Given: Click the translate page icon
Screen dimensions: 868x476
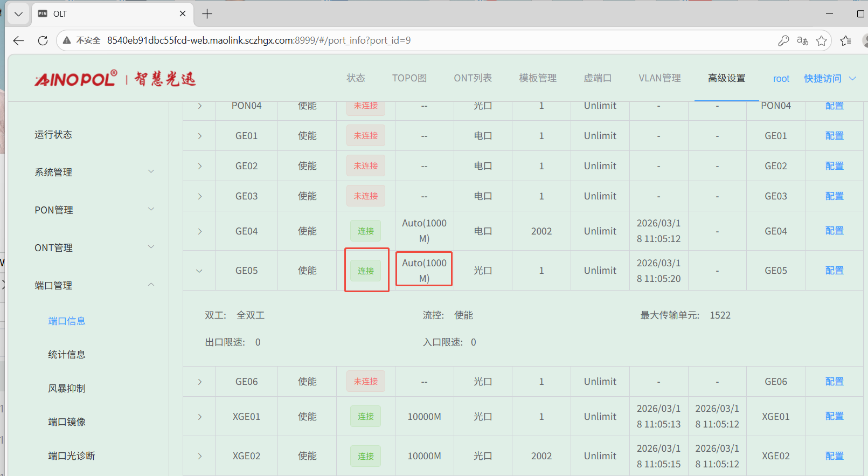Looking at the screenshot, I should pos(802,40).
